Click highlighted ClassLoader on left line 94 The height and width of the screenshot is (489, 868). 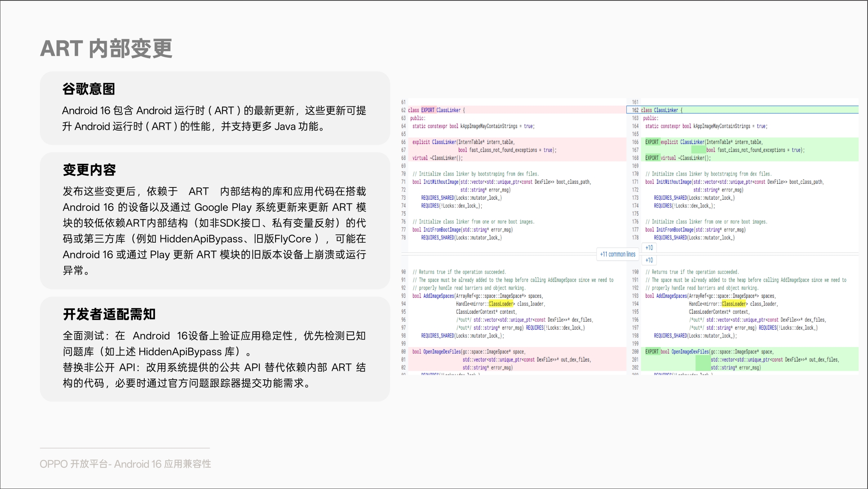point(501,304)
